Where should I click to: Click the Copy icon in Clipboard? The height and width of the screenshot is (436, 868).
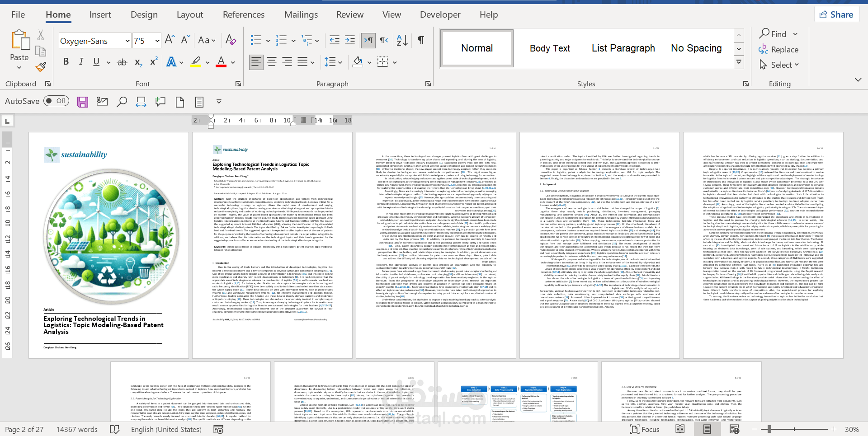pos(41,51)
